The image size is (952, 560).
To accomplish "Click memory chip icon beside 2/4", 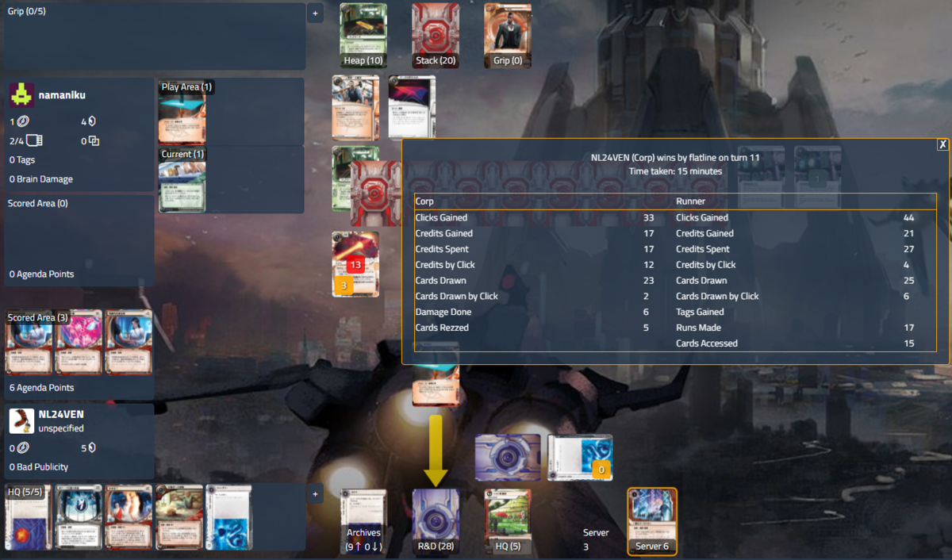I will coord(34,141).
